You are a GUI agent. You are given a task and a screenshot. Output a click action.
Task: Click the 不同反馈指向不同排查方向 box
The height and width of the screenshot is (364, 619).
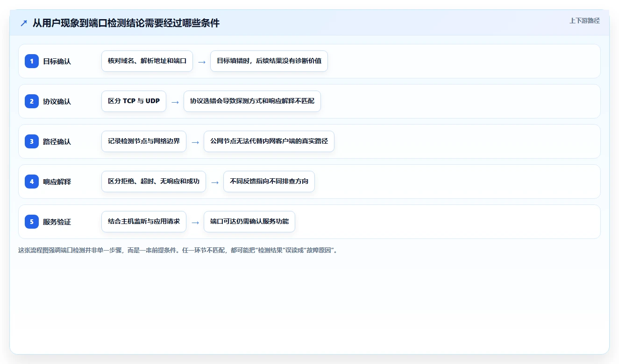click(269, 182)
